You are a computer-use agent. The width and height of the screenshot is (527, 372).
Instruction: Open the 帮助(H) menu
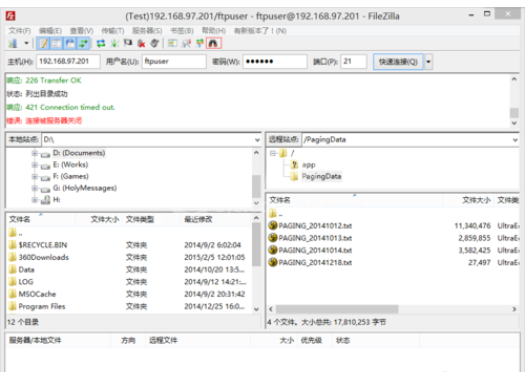click(x=214, y=31)
